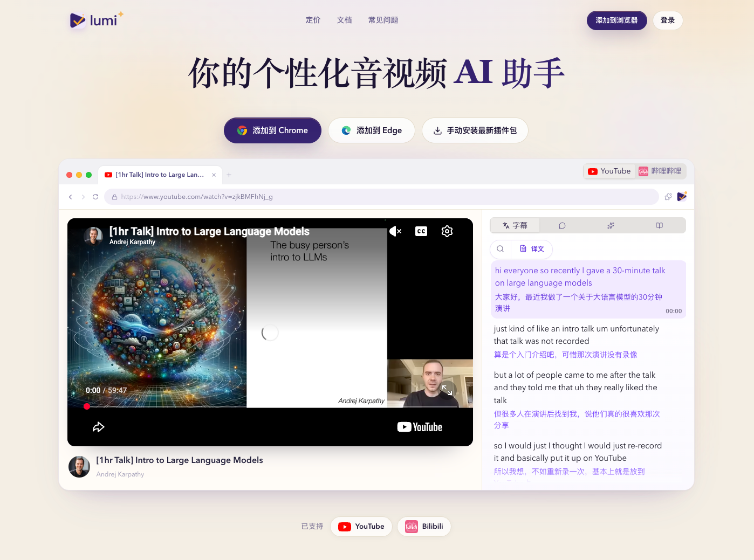Open video settings gear
The image size is (754, 560).
click(x=447, y=231)
